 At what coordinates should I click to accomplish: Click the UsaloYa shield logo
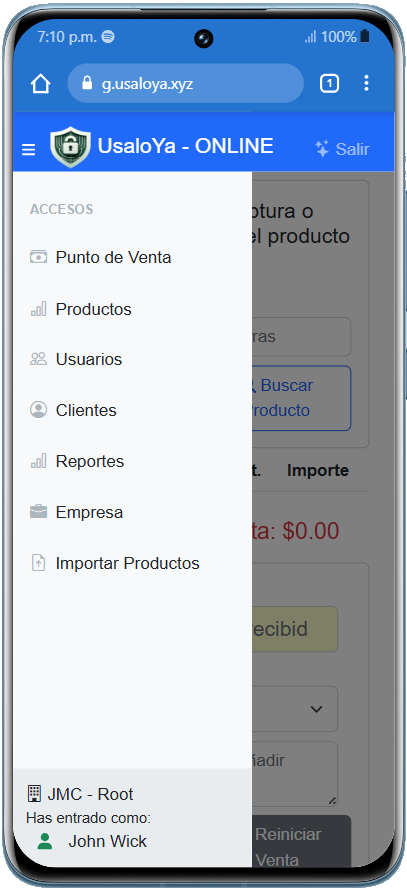click(x=70, y=147)
